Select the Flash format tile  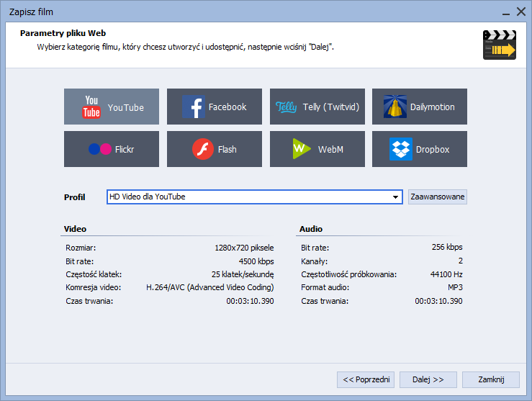(x=214, y=149)
